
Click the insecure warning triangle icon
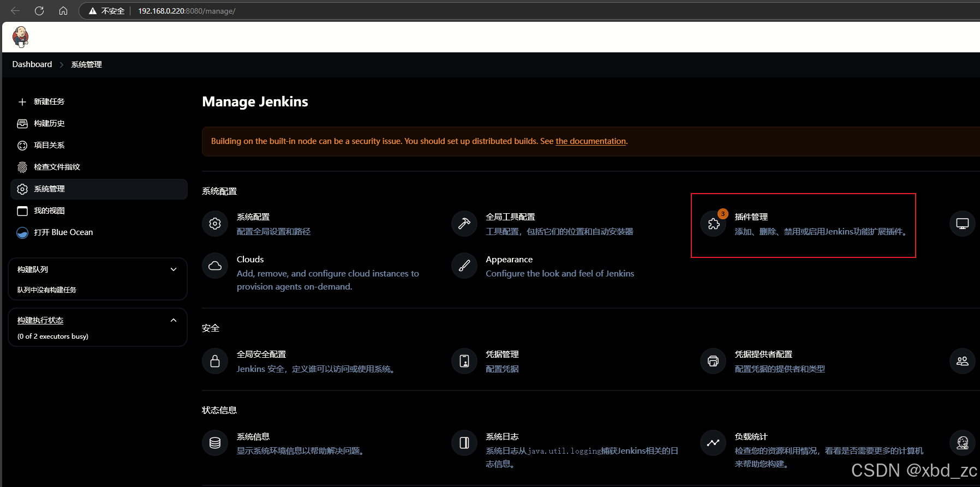pos(93,11)
